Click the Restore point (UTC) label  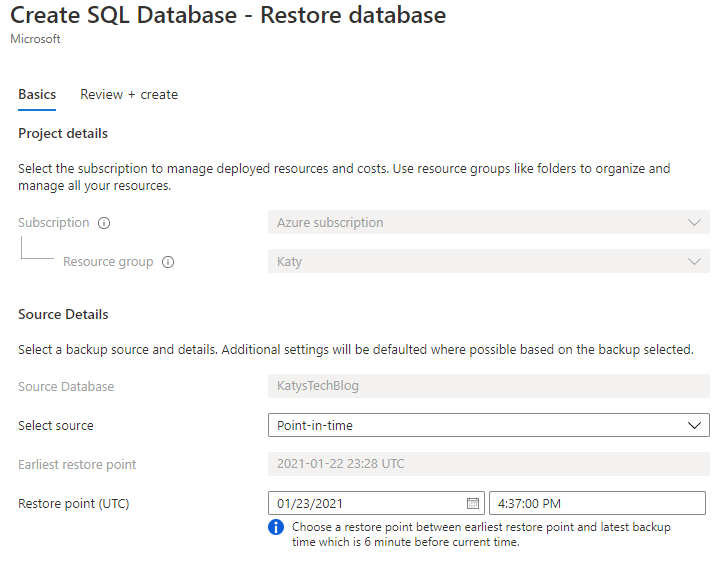click(x=73, y=503)
